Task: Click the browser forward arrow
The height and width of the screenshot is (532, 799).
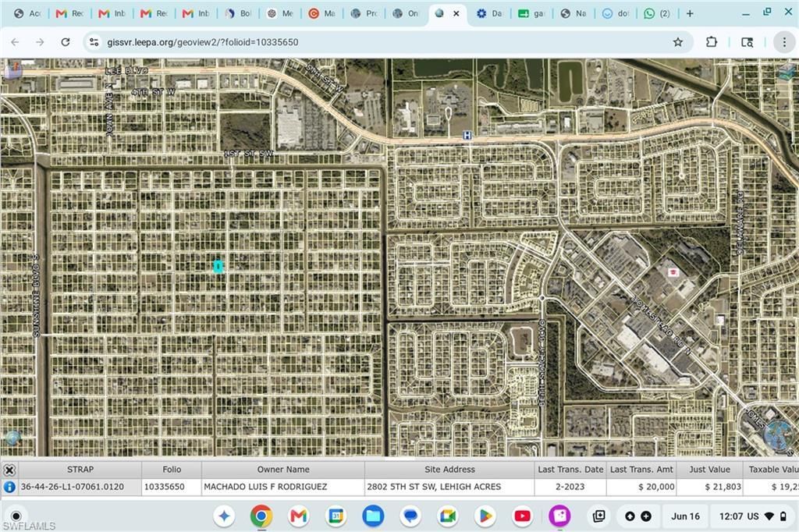Action: (40, 42)
